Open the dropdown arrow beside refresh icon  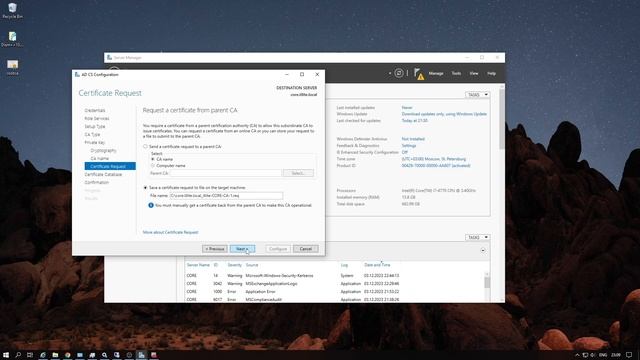point(390,73)
